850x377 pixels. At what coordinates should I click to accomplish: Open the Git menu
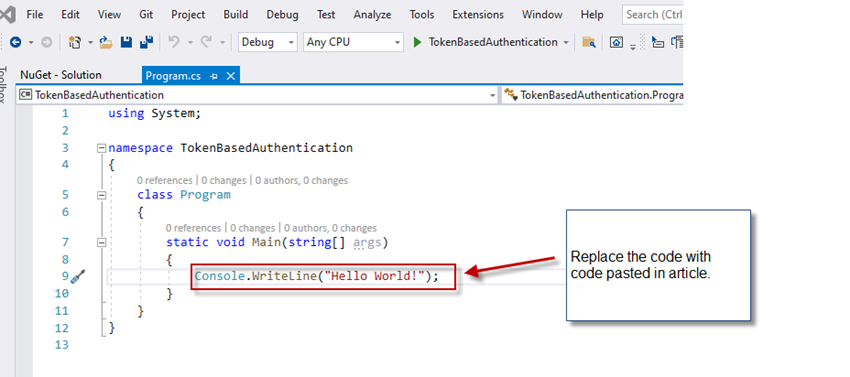[x=146, y=15]
